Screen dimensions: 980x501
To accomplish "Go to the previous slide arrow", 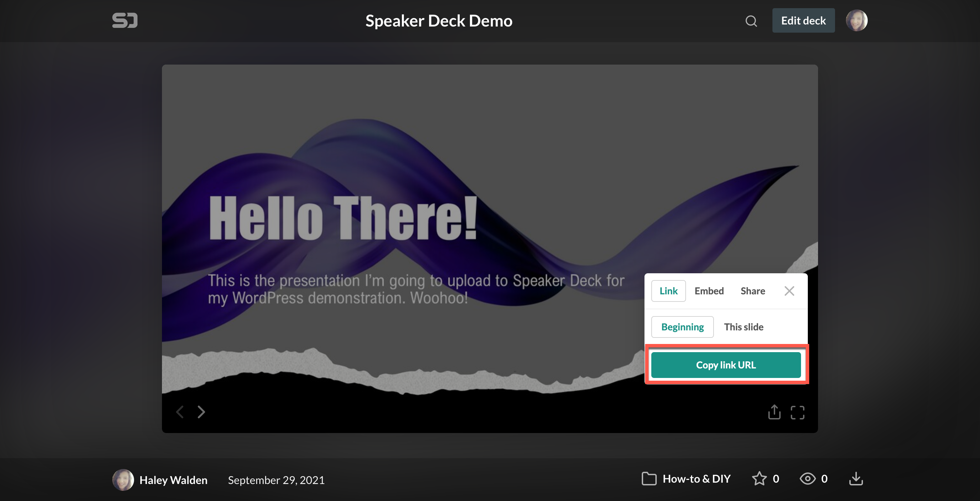I will click(180, 412).
